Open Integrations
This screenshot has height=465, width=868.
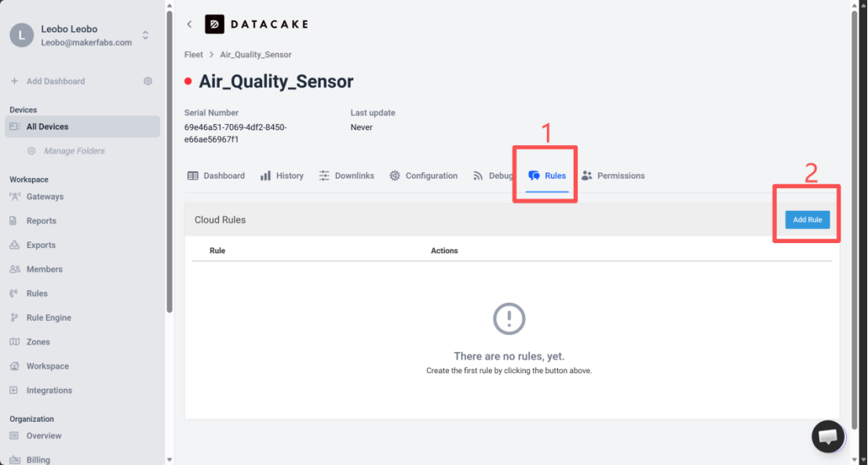pos(49,391)
